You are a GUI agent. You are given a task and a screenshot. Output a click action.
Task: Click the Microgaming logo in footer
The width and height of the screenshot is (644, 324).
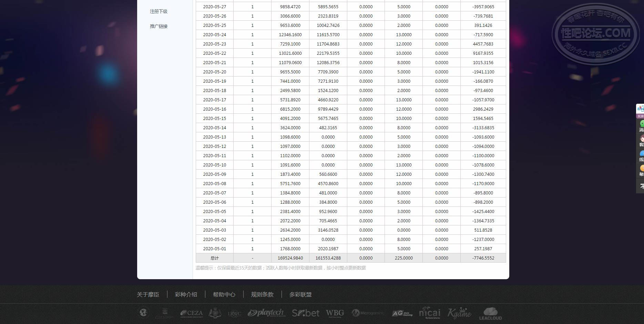(368, 313)
